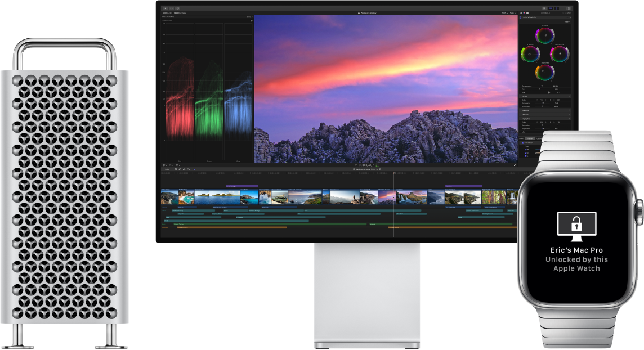Toggle the Timeline panel button
The height and width of the screenshot is (350, 644).
point(551,8)
